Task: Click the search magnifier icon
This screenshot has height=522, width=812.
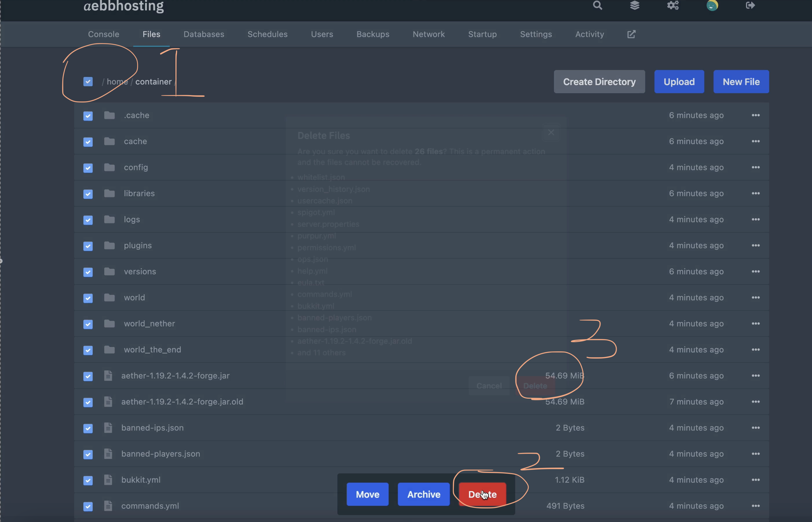Action: [x=597, y=5]
